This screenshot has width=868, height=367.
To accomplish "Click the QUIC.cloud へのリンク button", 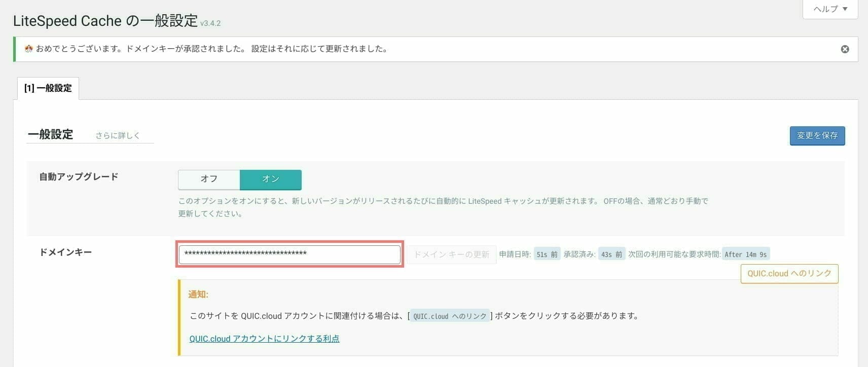I will pos(789,274).
